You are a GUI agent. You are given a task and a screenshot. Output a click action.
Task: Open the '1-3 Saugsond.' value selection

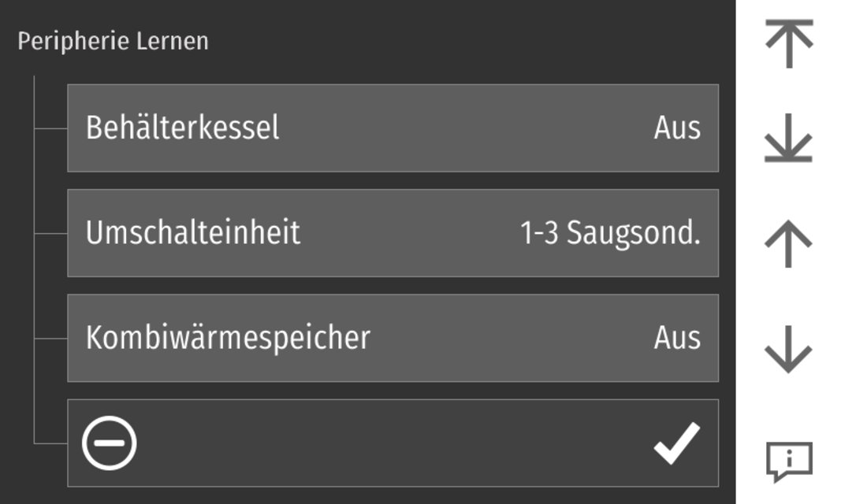coord(610,233)
